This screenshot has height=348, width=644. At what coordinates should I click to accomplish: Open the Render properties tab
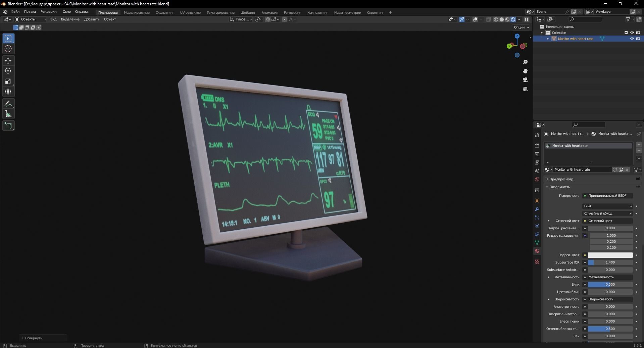(537, 146)
